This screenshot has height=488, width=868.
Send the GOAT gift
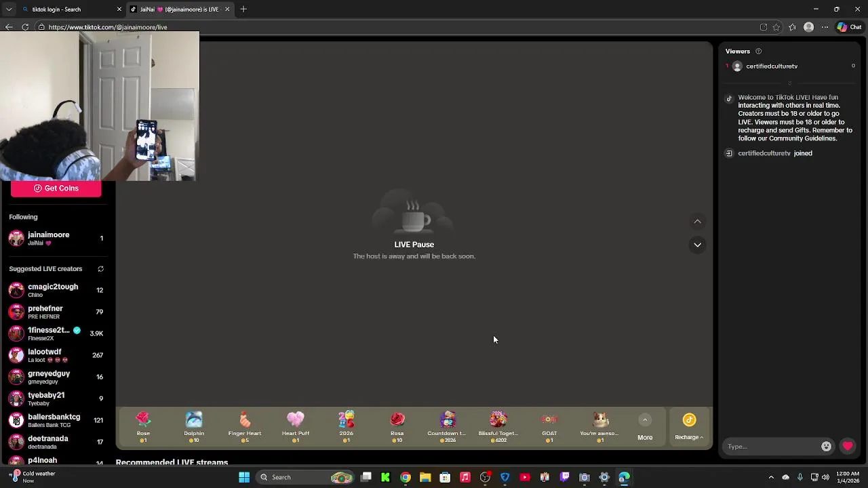[x=549, y=427]
